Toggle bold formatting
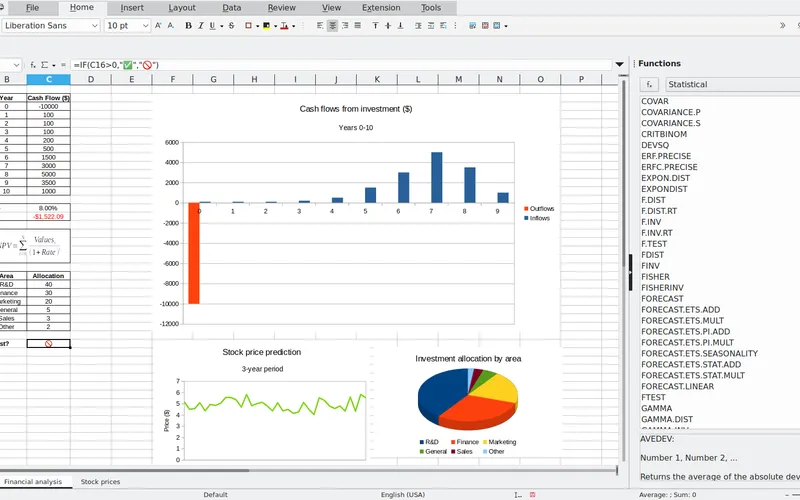800x500 pixels. (188, 26)
